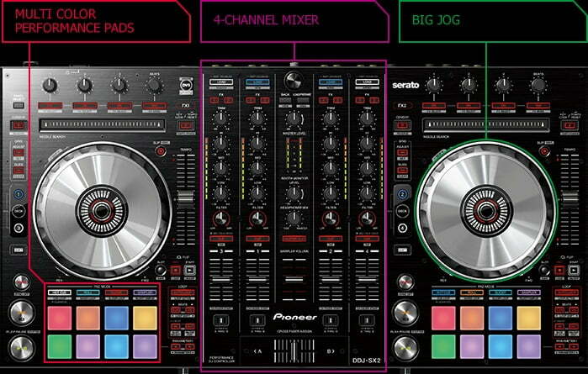Tap the green performance pad on the FX1 deck
The image size is (588, 374).
(60, 346)
